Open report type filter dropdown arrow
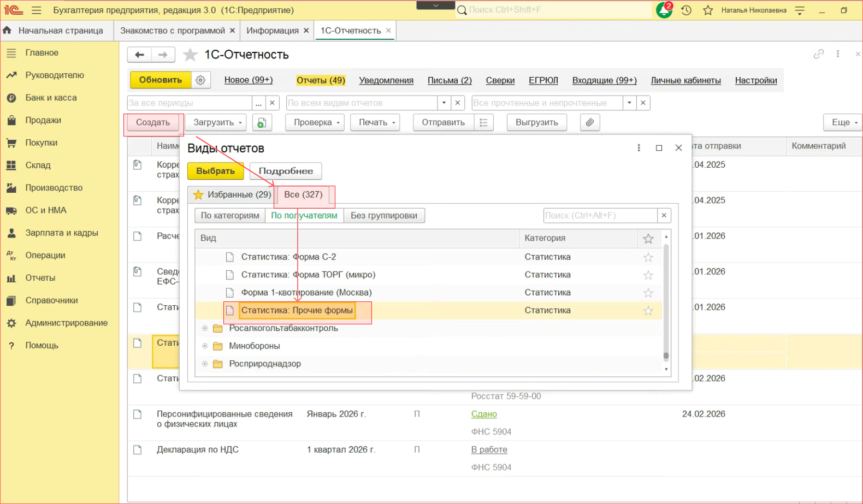Screen dimensions: 863x504 coord(445,103)
